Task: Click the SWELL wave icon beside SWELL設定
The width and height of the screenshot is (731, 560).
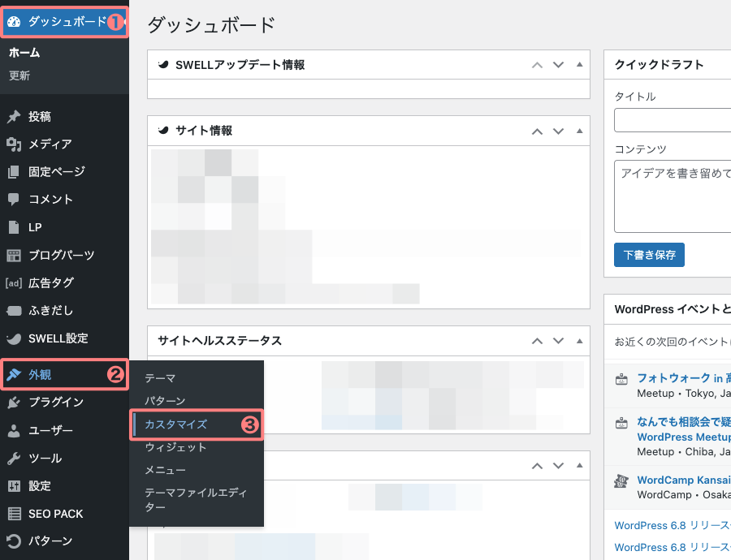Action: pyautogui.click(x=14, y=338)
